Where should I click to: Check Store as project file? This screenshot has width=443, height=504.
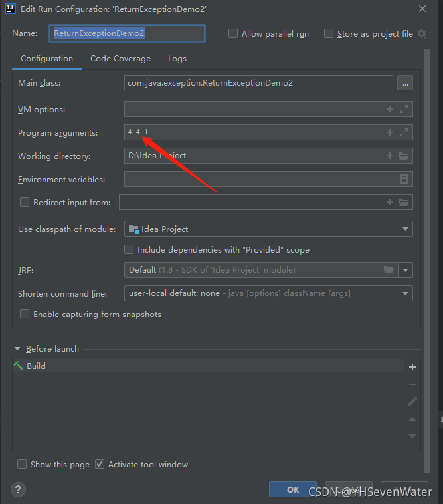[x=329, y=33]
